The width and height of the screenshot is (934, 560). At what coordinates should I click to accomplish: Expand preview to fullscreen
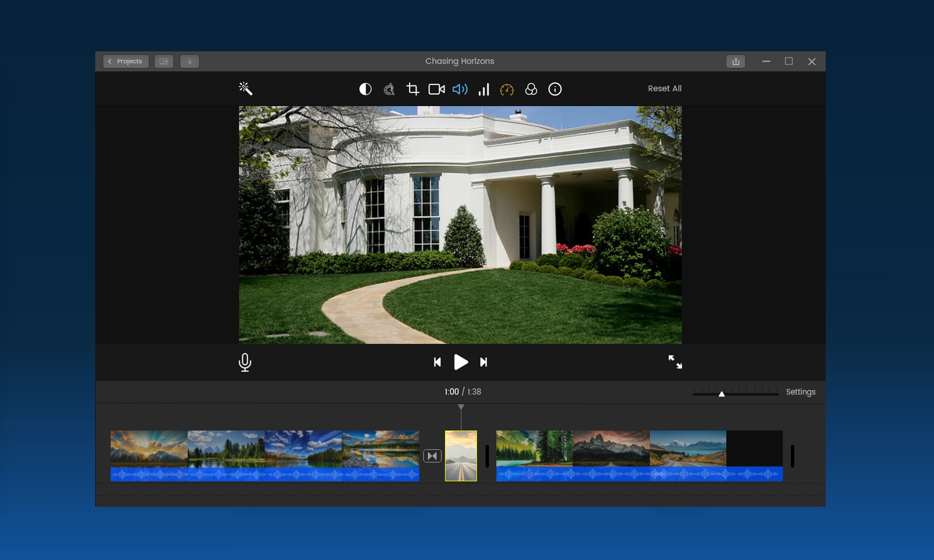point(675,362)
